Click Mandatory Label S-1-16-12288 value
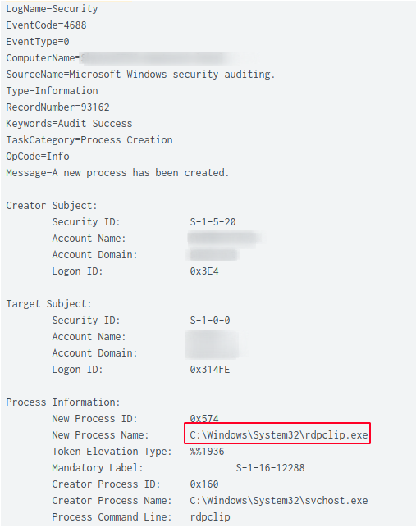The width and height of the screenshot is (416, 532). point(270,468)
